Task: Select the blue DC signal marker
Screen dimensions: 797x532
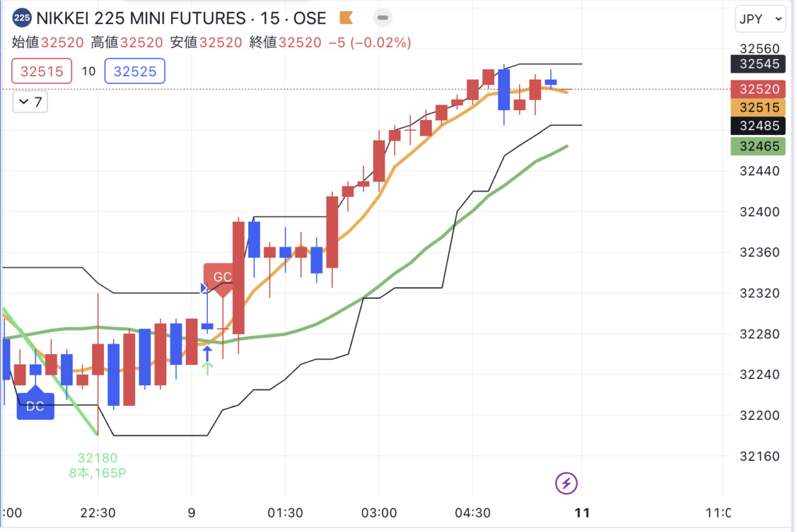Action: click(x=35, y=406)
